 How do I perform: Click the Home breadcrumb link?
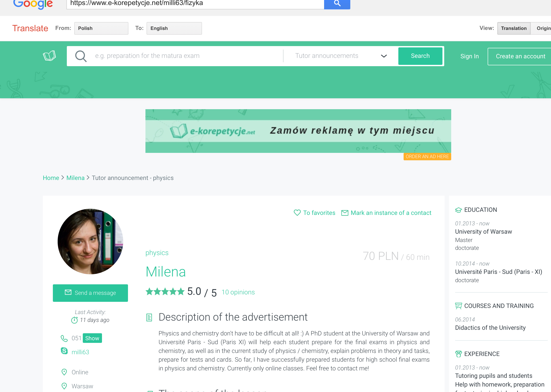point(51,178)
